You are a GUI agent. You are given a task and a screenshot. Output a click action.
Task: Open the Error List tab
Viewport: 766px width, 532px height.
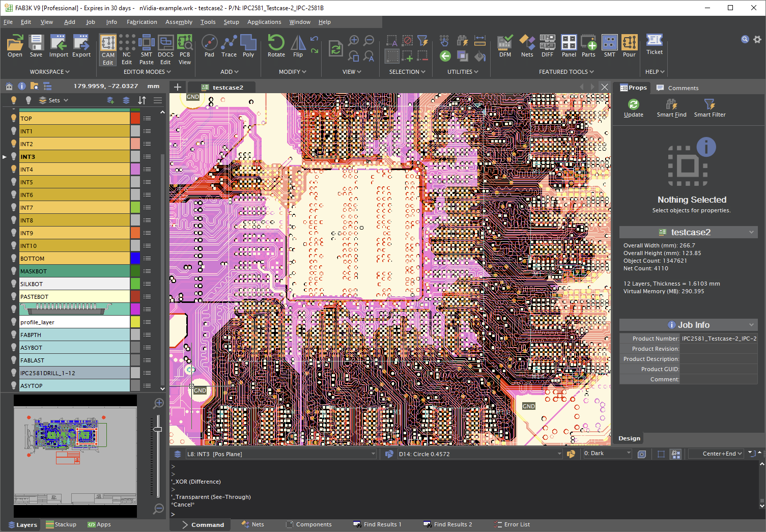click(x=512, y=524)
